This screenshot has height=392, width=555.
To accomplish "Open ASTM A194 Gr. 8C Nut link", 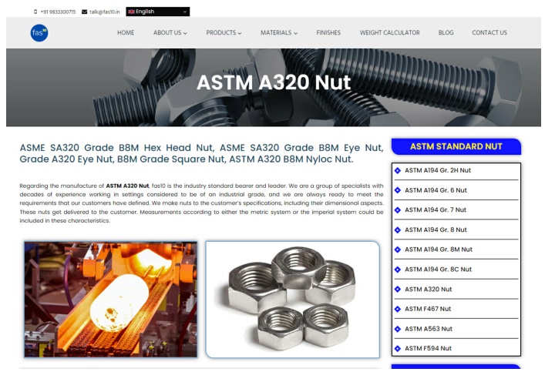I will (438, 270).
